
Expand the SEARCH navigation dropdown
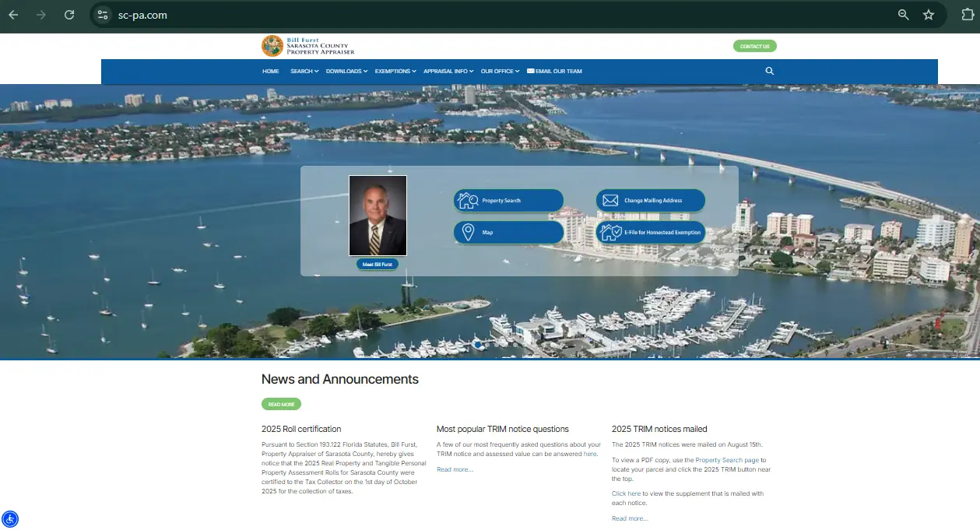click(304, 71)
